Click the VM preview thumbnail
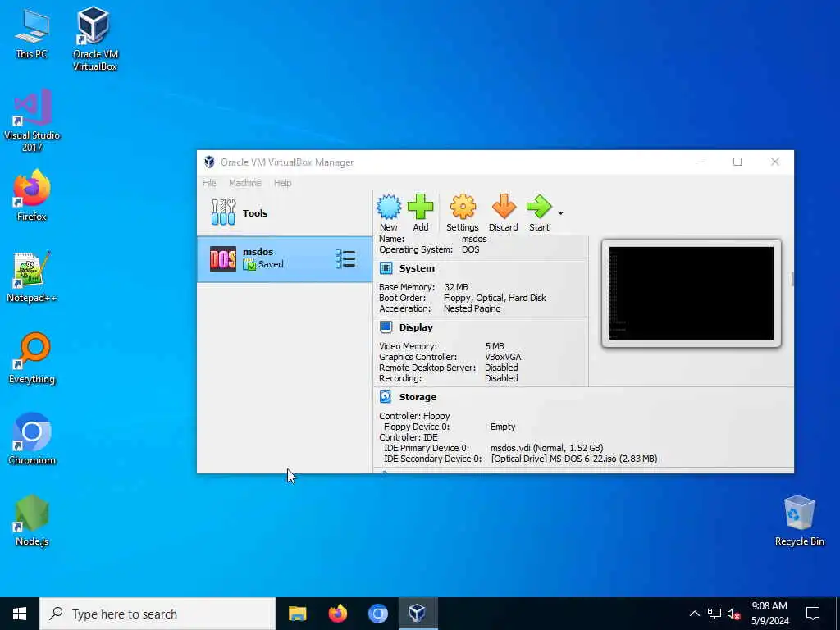 click(x=691, y=293)
